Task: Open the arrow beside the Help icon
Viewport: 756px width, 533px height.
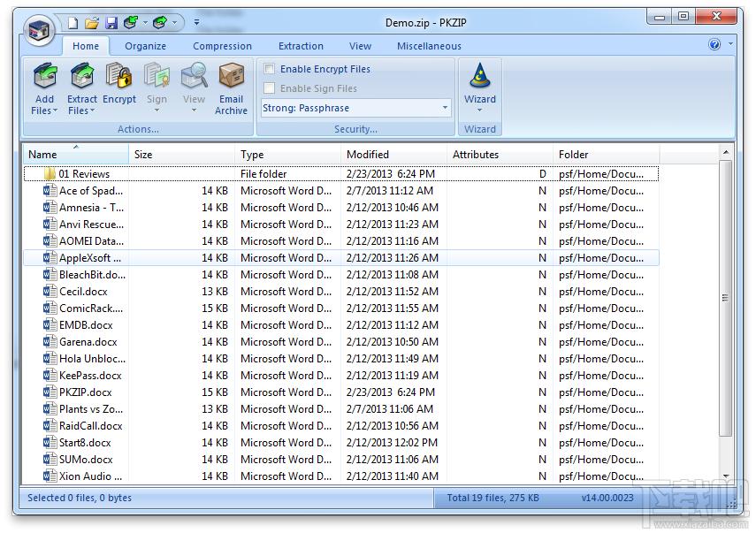Action: [730, 44]
